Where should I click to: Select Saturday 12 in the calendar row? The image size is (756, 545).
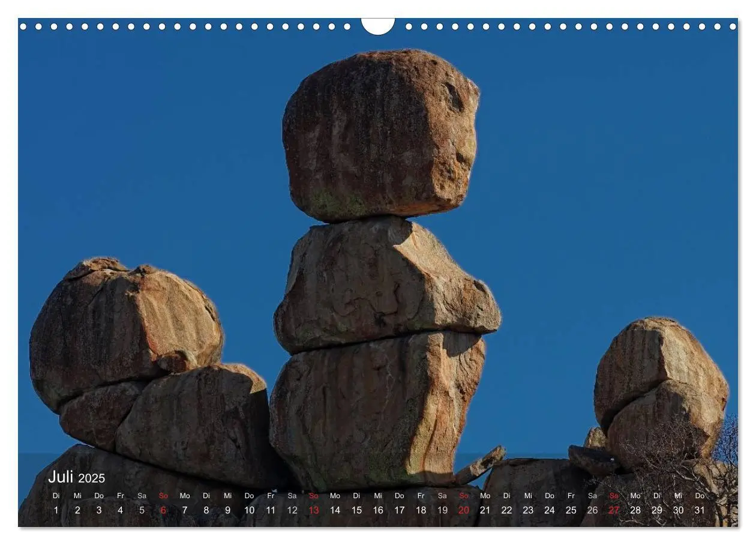point(292,510)
